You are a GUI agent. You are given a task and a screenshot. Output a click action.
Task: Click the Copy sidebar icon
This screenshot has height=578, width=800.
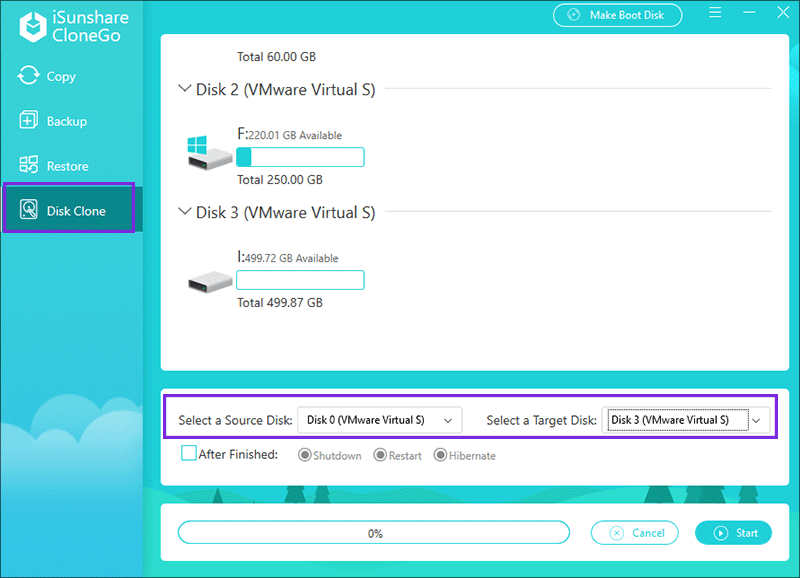[28, 76]
